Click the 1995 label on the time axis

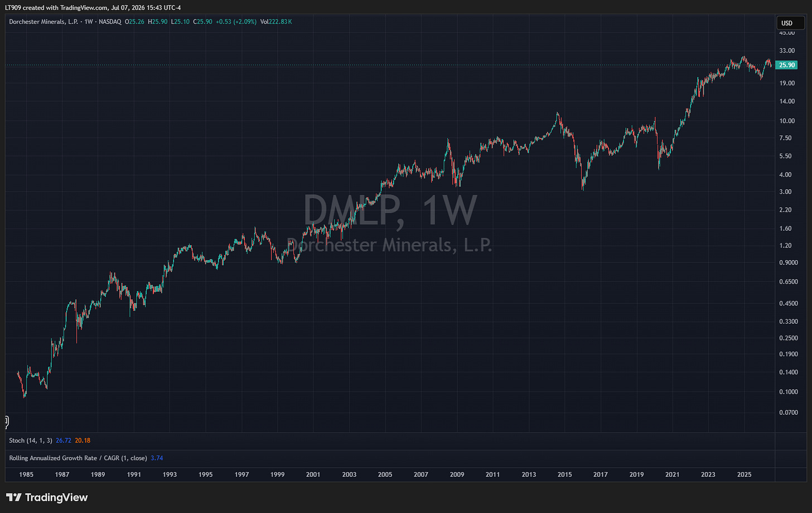pos(205,474)
